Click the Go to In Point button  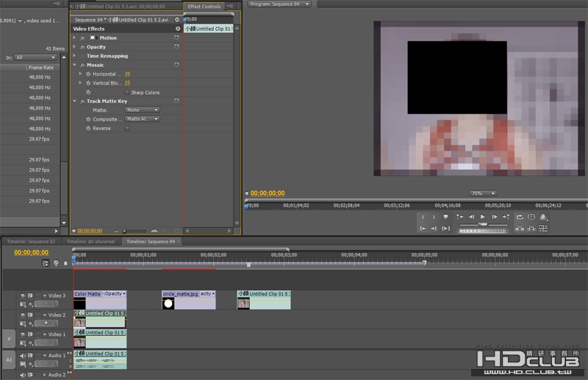[423, 228]
